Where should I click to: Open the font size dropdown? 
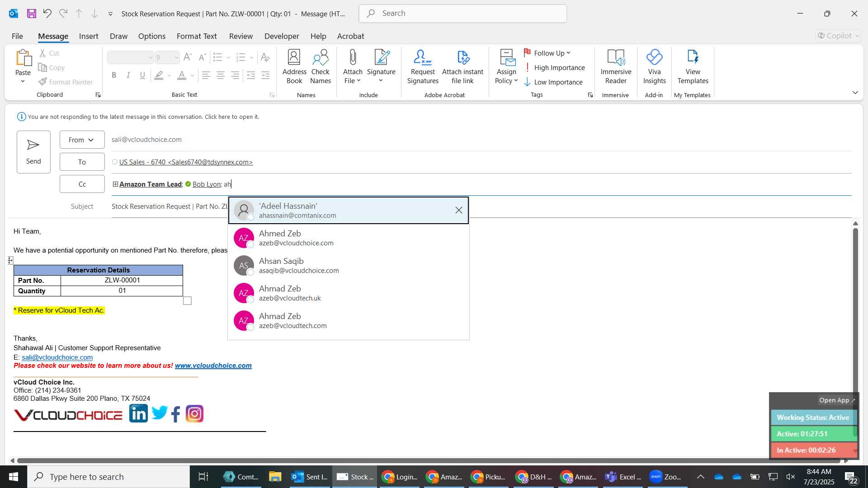176,57
